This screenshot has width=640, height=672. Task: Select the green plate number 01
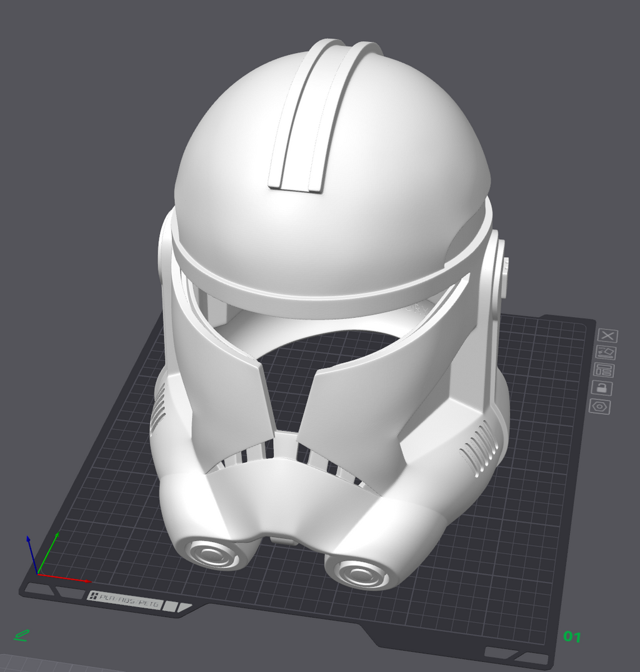(572, 636)
